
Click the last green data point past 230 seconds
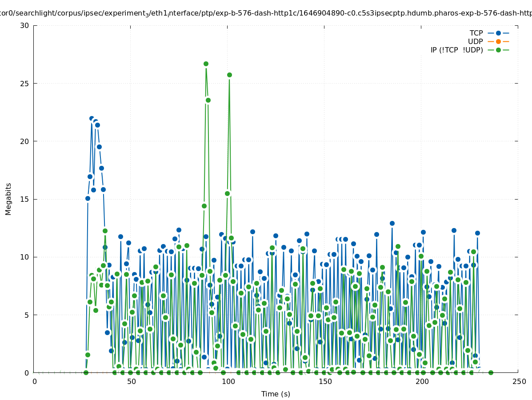click(491, 372)
